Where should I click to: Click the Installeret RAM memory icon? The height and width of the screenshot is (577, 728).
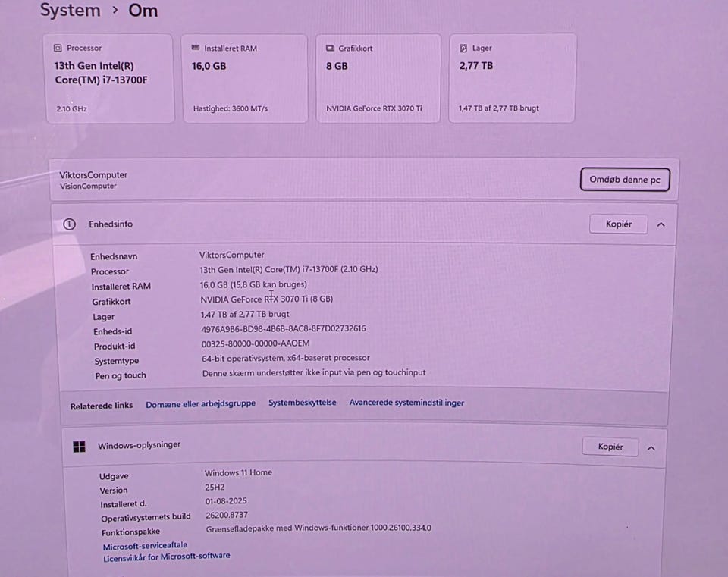coord(196,48)
